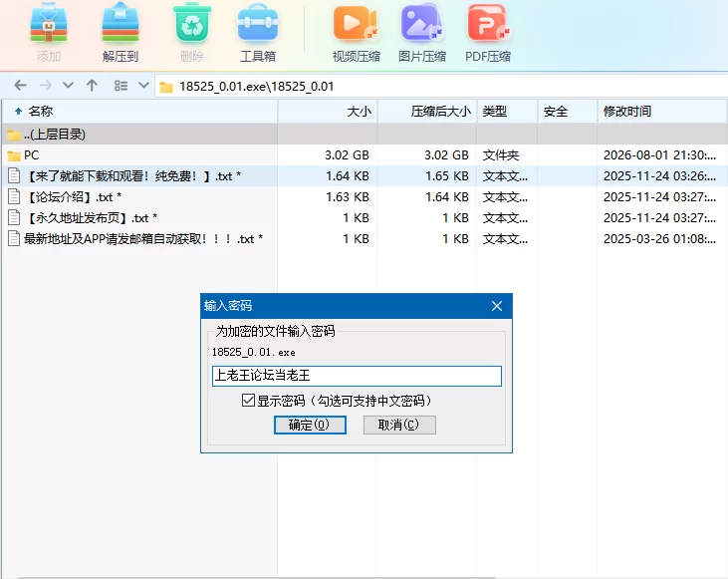Click the list view mode icon
This screenshot has width=728, height=579.
pos(121,86)
